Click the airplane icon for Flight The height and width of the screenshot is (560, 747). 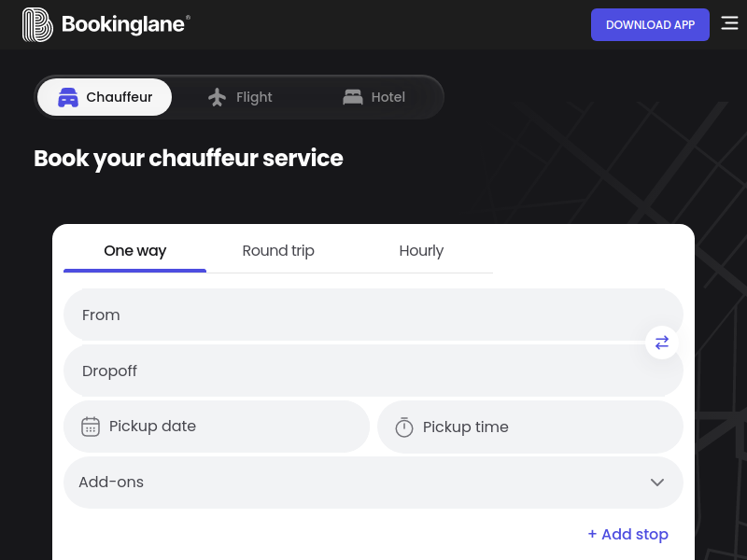coord(218,97)
